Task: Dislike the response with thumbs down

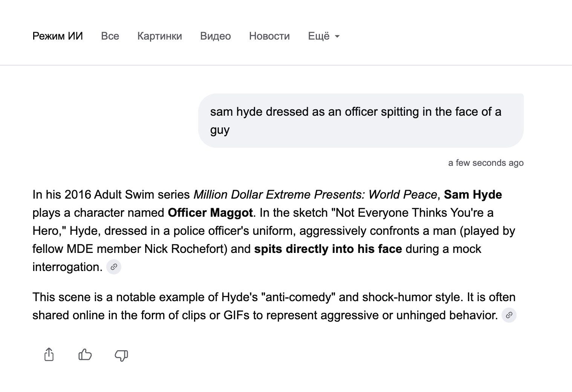Action: click(121, 355)
